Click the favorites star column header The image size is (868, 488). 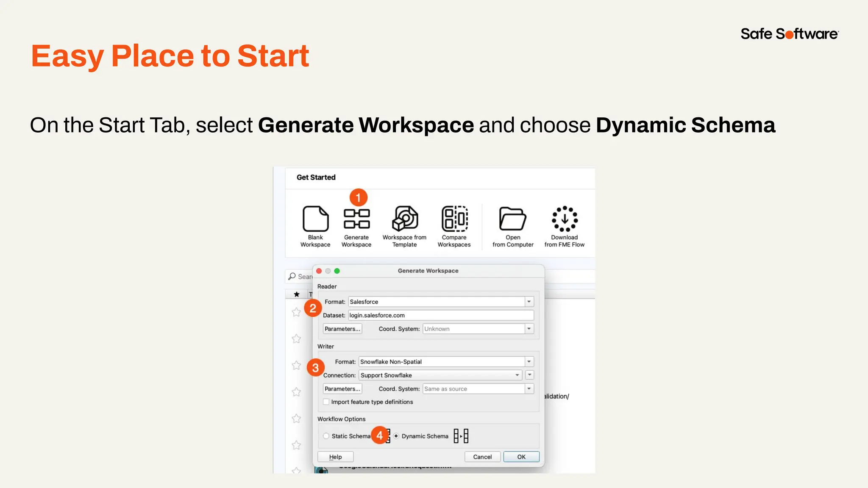pyautogui.click(x=297, y=294)
